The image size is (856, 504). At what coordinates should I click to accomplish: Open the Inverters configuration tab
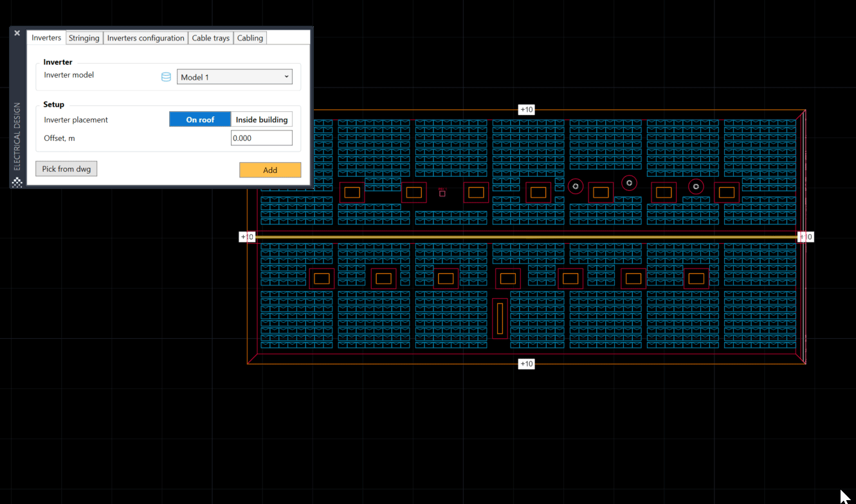coord(145,38)
